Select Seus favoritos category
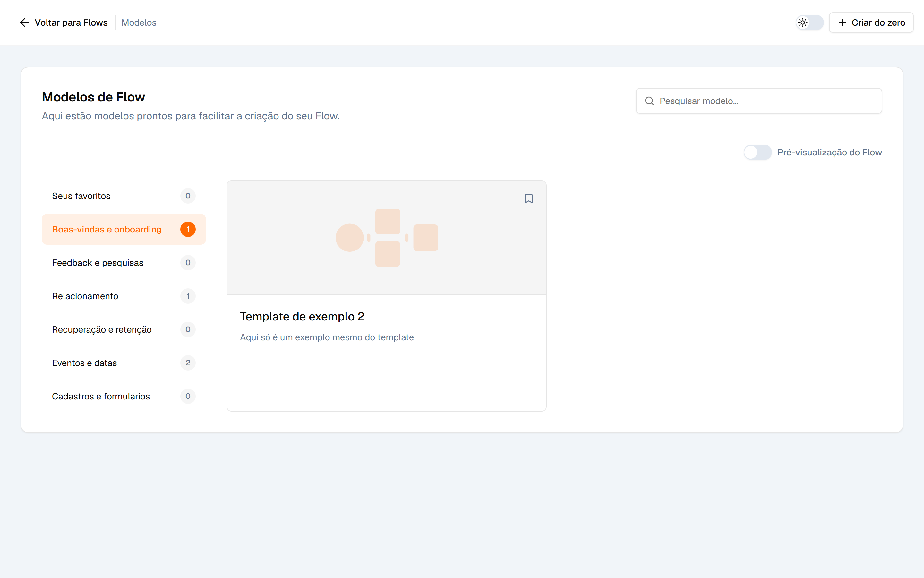Image resolution: width=924 pixels, height=578 pixels. pos(124,196)
